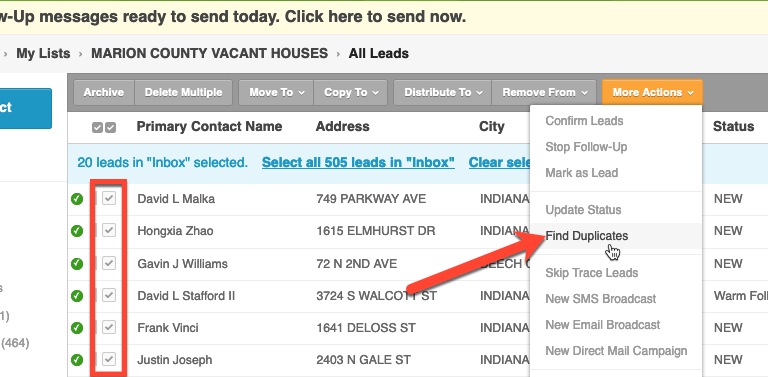The width and height of the screenshot is (768, 377).
Task: Deselect the Justin Joseph lead checkbox
Action: tap(109, 359)
